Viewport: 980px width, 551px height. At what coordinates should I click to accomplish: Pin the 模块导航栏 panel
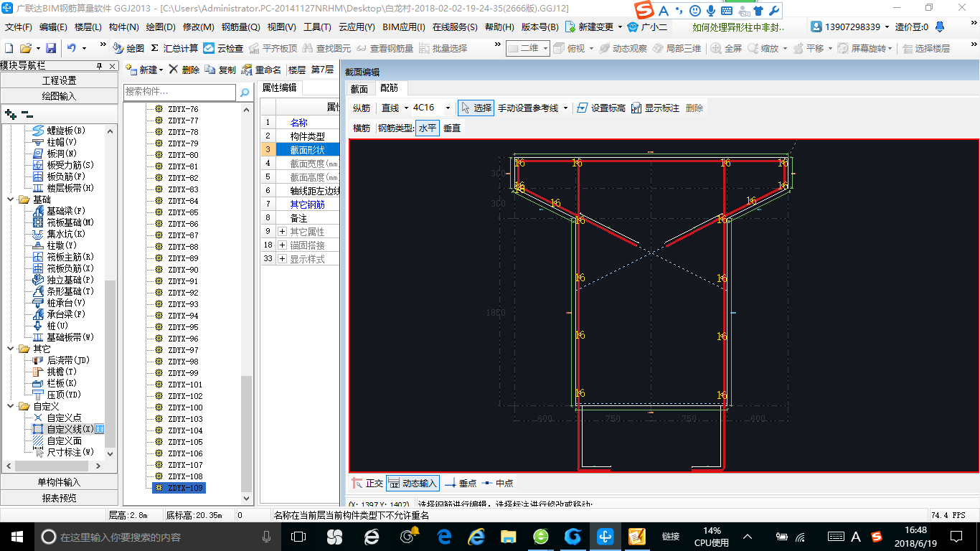coord(100,66)
